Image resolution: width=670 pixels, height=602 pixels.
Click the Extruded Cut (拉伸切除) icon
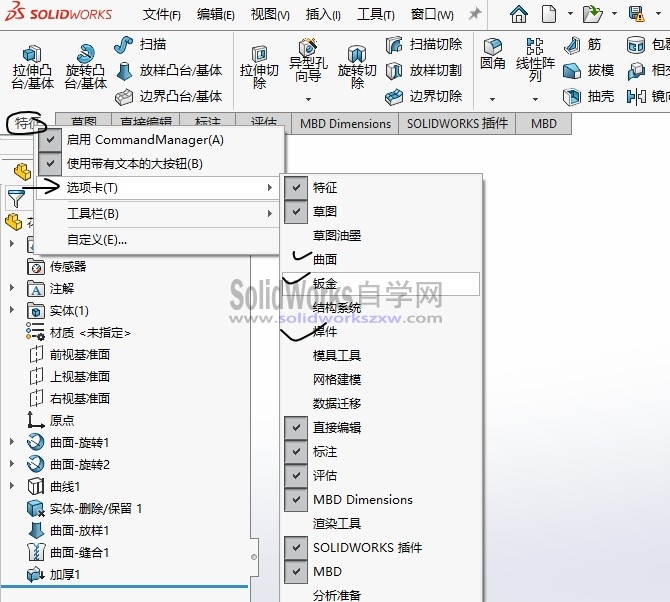(x=259, y=54)
